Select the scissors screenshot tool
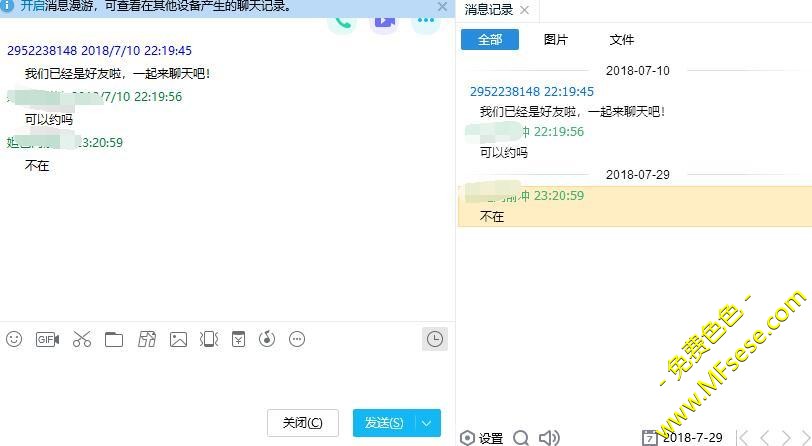This screenshot has width=812, height=446. 81,339
